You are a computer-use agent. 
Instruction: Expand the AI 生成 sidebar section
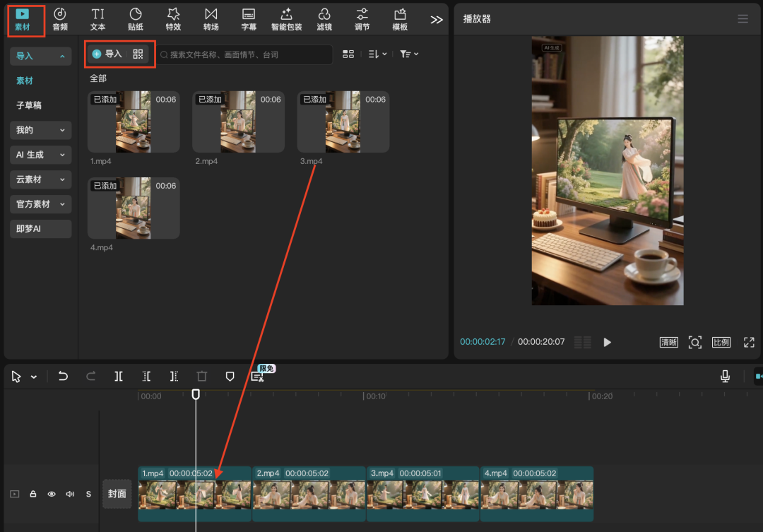click(x=41, y=155)
